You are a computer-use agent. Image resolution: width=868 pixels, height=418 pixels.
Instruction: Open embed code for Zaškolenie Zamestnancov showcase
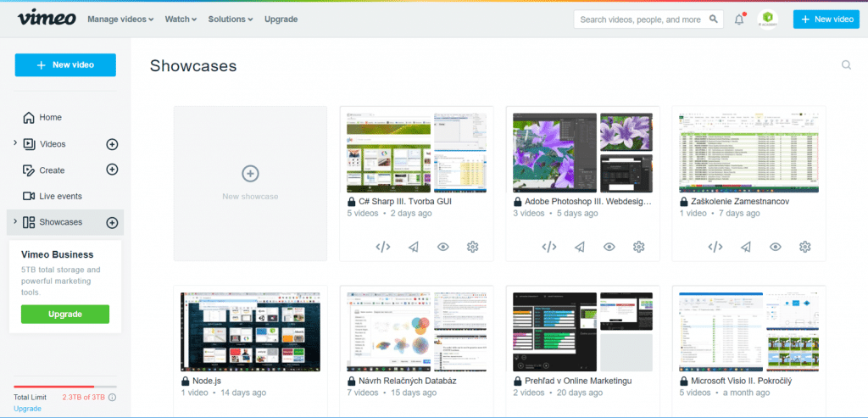(x=715, y=247)
